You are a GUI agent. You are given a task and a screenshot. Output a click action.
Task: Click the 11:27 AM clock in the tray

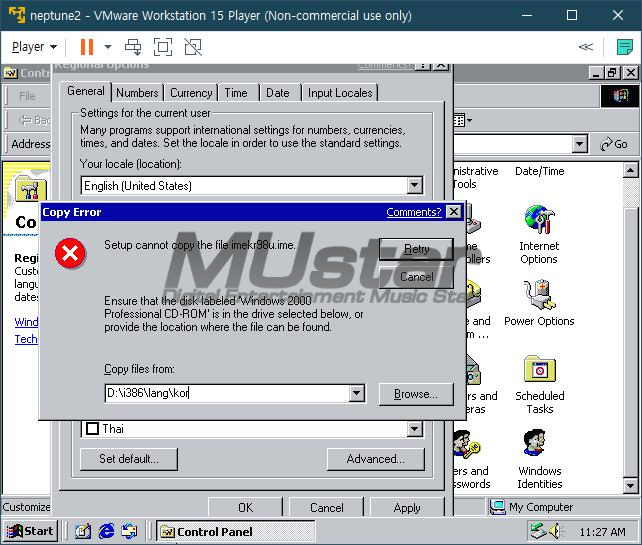pyautogui.click(x=602, y=532)
